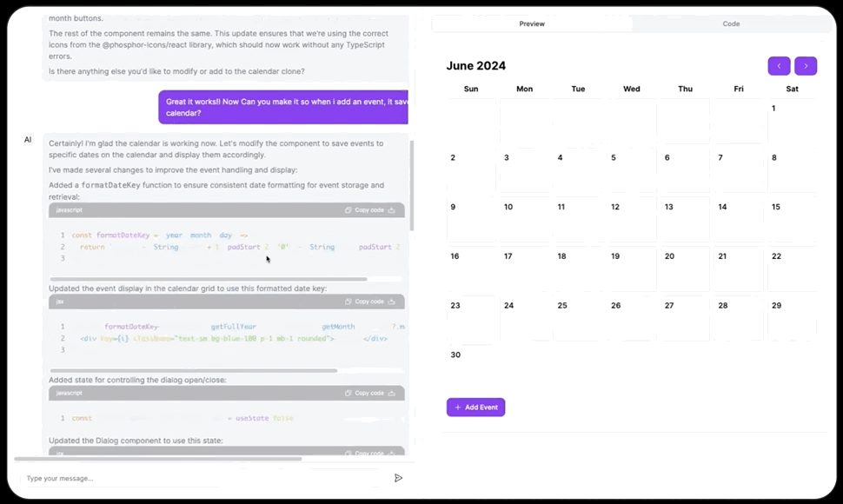
Task: Choose Wednesday June 19 date cell
Action: [631, 268]
